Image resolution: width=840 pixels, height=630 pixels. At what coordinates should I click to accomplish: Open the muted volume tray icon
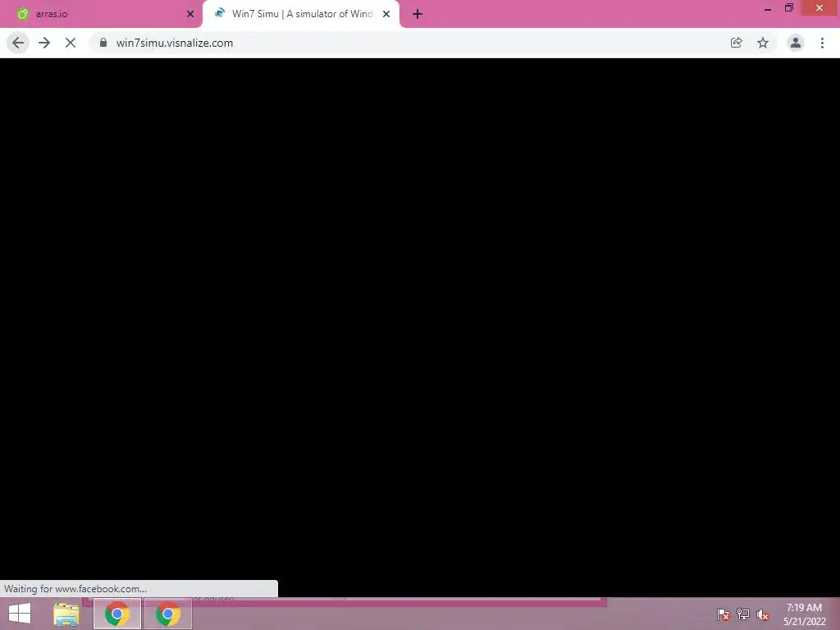763,614
